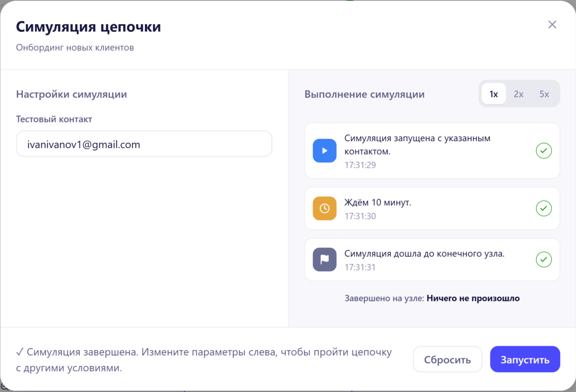The image size is (576, 392).
Task: Switch simulation speed to 5x
Action: tap(544, 94)
